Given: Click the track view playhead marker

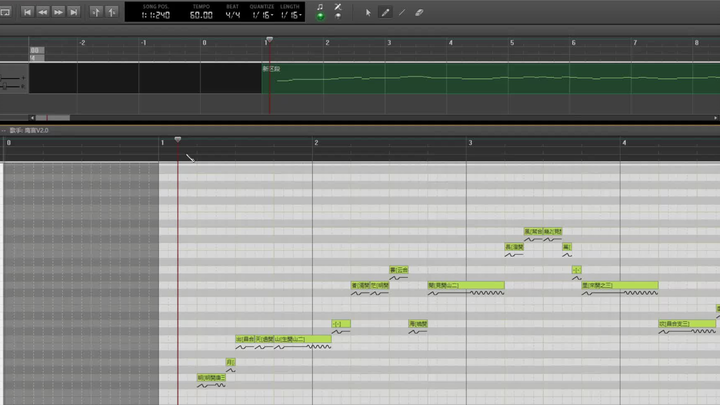Looking at the screenshot, I should pos(270,40).
